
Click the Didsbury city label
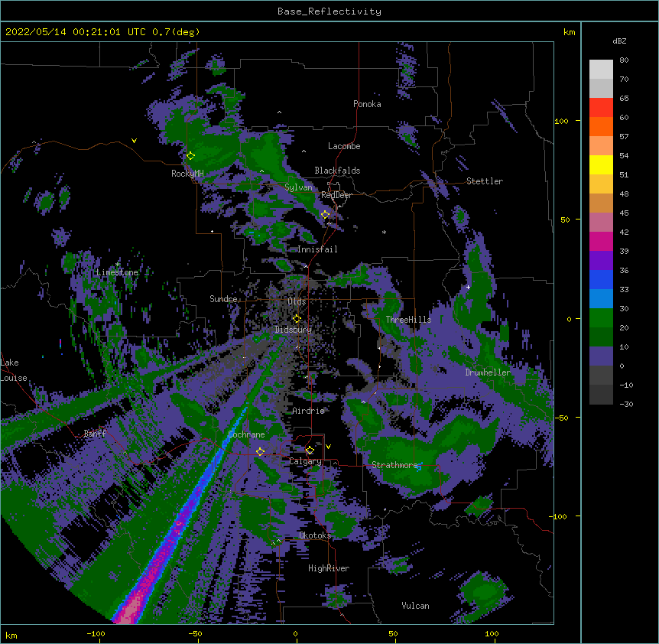pos(293,330)
